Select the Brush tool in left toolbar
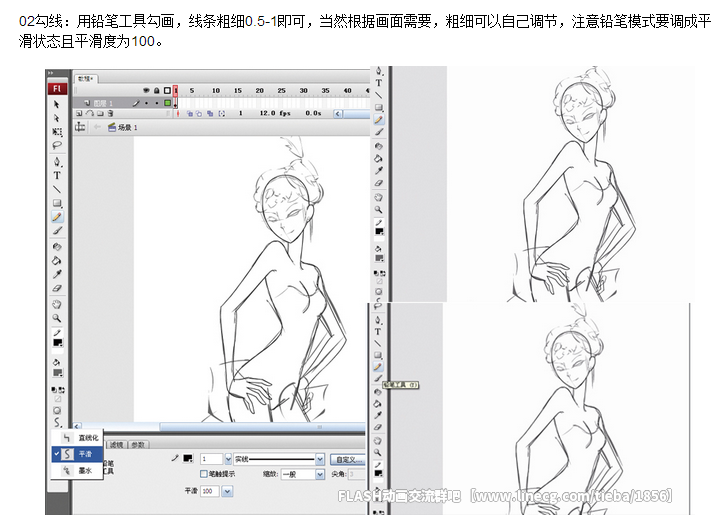The width and height of the screenshot is (724, 515). pyautogui.click(x=57, y=230)
